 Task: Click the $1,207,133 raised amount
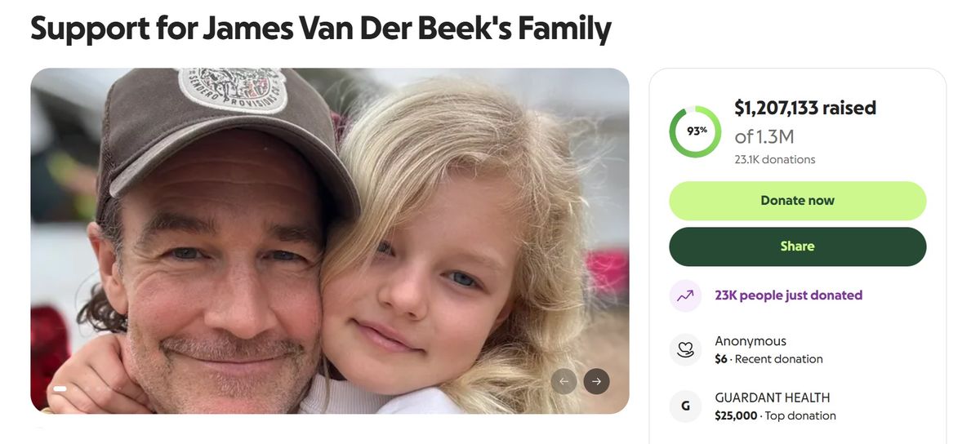[x=804, y=108]
